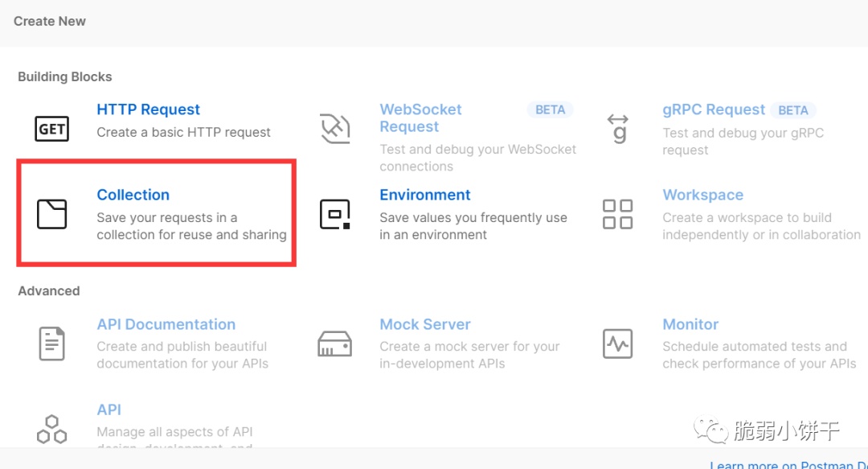Click the API hexagons icon
Image resolution: width=868 pixels, height=469 pixels.
click(52, 429)
